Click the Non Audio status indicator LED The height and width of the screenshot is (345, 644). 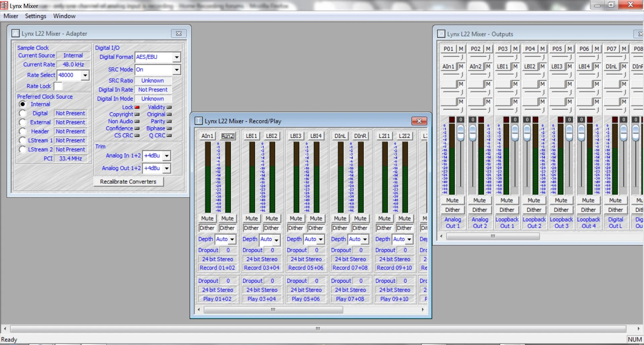(x=137, y=121)
